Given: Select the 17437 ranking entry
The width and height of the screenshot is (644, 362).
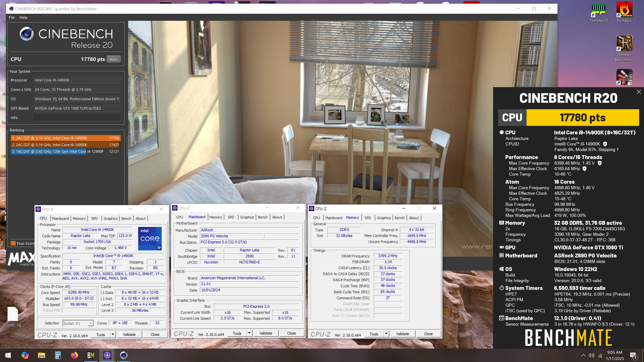Looking at the screenshot, I should (66, 145).
